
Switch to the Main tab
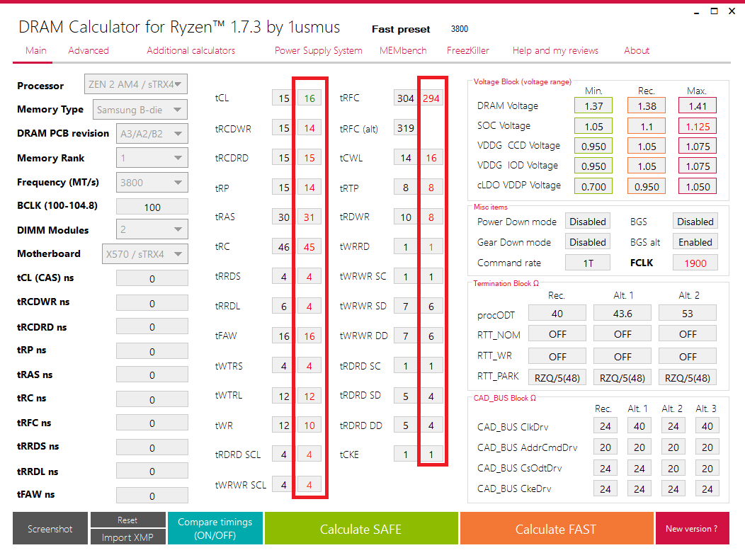36,50
